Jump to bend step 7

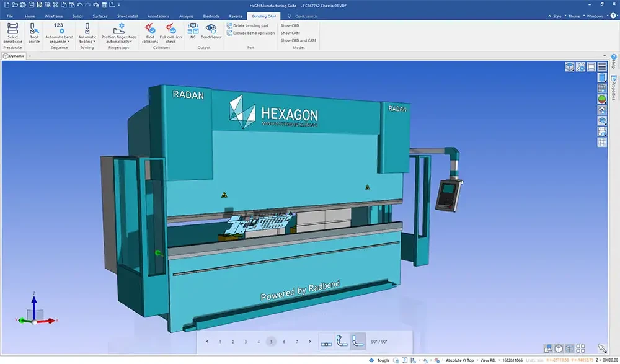click(x=297, y=342)
